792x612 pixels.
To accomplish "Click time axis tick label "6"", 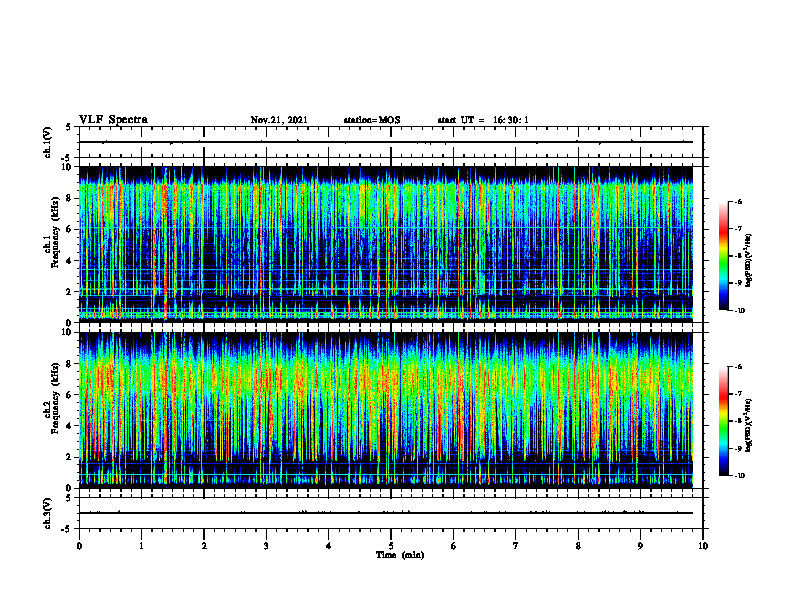I will [454, 546].
